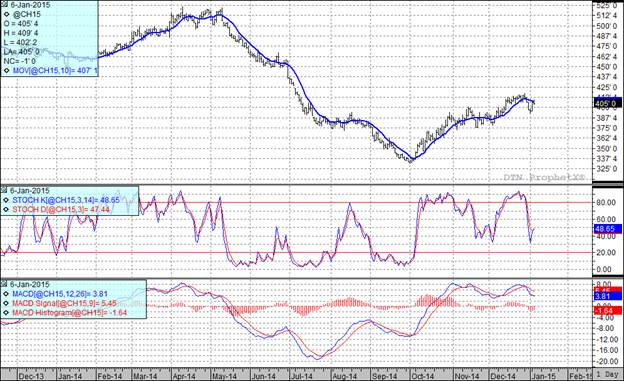Screen dimensions: 624x381
Task: Select the L = 402' 2 low value
Action: 21,42
